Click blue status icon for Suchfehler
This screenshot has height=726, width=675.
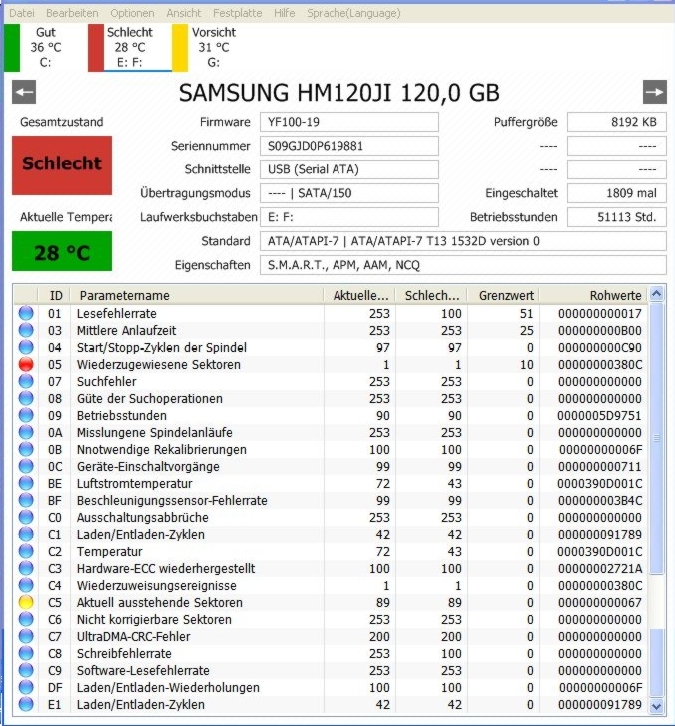[x=26, y=382]
